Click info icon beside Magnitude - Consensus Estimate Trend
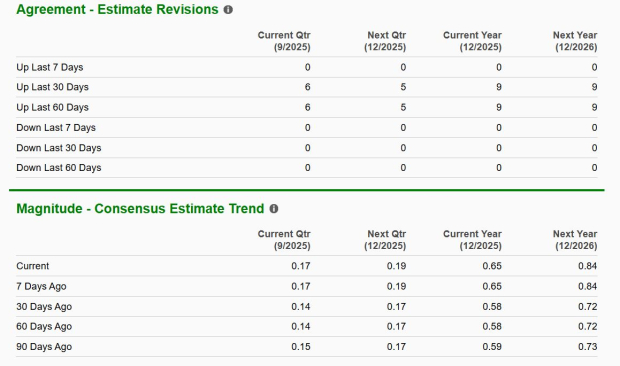620x366 pixels. point(274,209)
